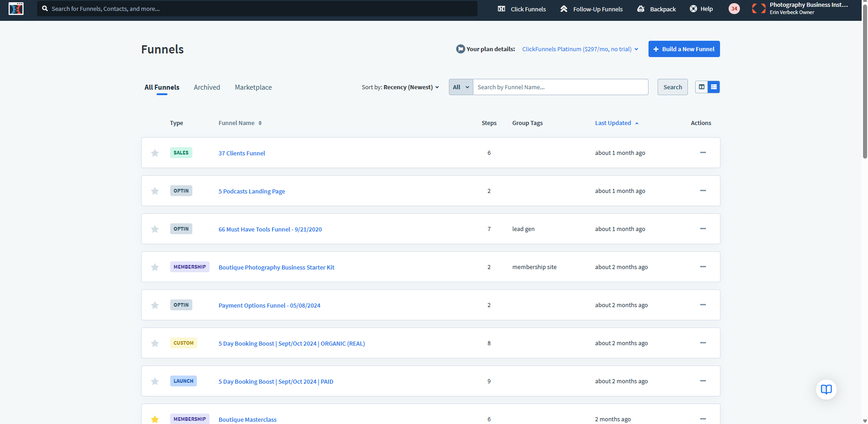Favorite the 5 Podcasts Landing Page funnel
Viewport: 868px width, 424px height.
click(155, 191)
